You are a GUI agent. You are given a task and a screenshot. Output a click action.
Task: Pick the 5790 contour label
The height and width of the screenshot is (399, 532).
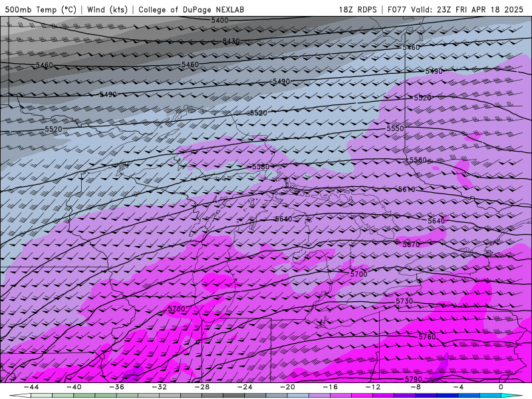coord(414,379)
